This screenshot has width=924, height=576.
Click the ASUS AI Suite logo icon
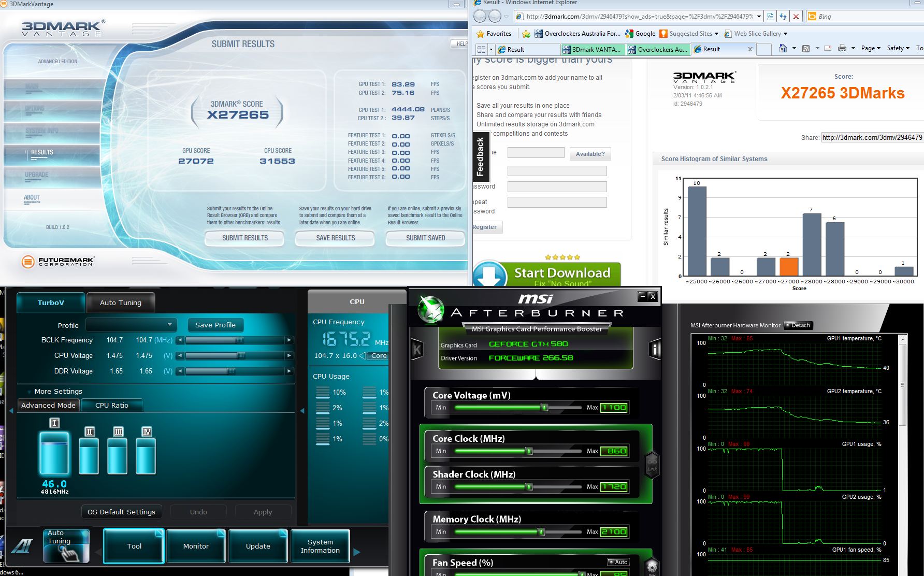(x=22, y=546)
